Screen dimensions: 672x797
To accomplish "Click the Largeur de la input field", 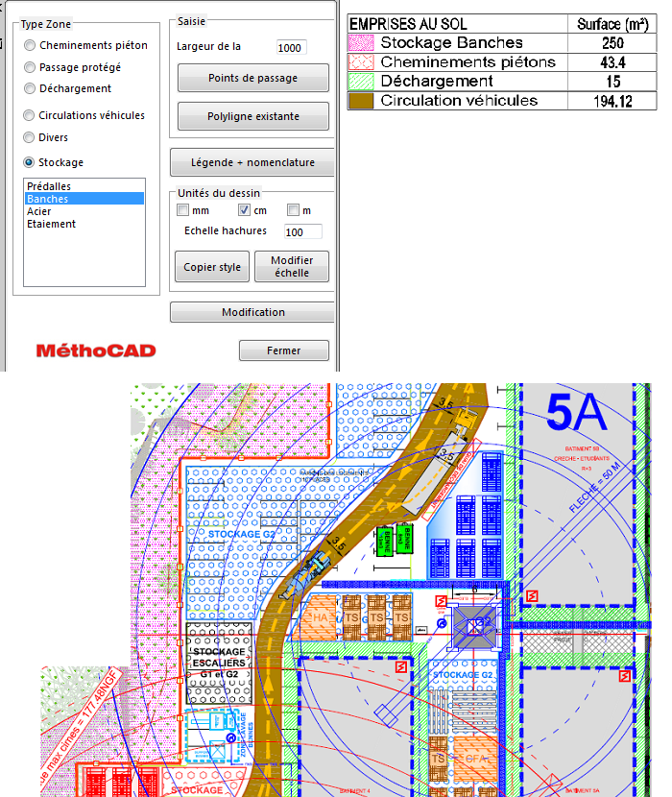I will click(x=291, y=48).
